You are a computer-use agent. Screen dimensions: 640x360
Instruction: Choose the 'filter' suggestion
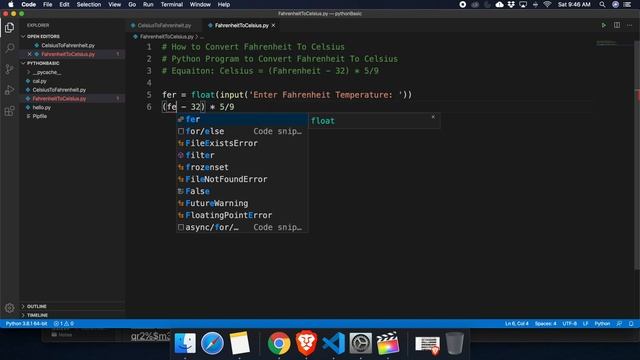tap(242, 155)
